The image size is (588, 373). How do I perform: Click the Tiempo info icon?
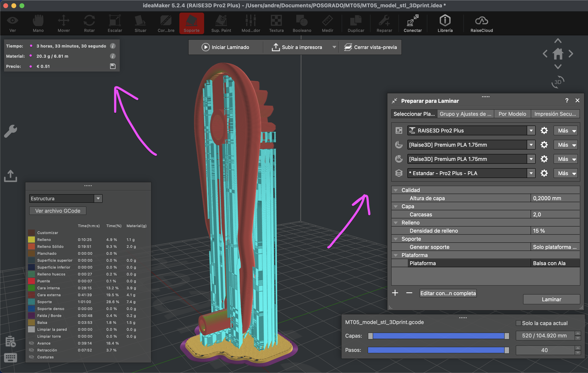click(x=113, y=46)
